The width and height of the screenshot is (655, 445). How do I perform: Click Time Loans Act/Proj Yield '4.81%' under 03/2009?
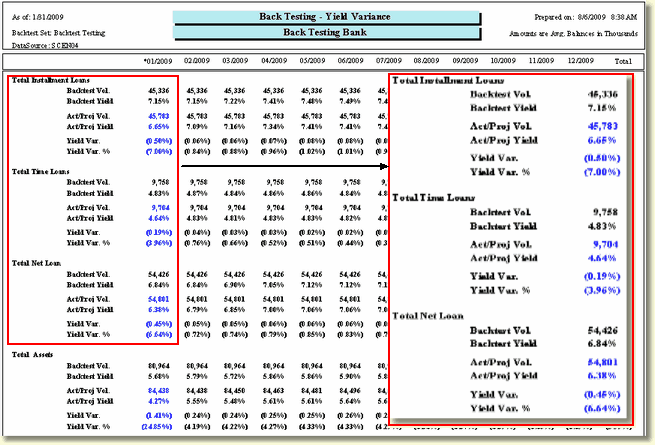(234, 218)
